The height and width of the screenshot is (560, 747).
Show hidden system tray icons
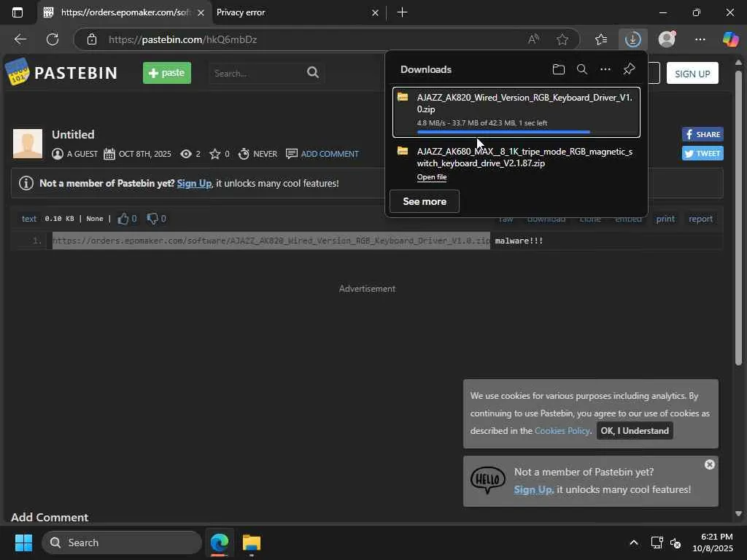(x=634, y=542)
